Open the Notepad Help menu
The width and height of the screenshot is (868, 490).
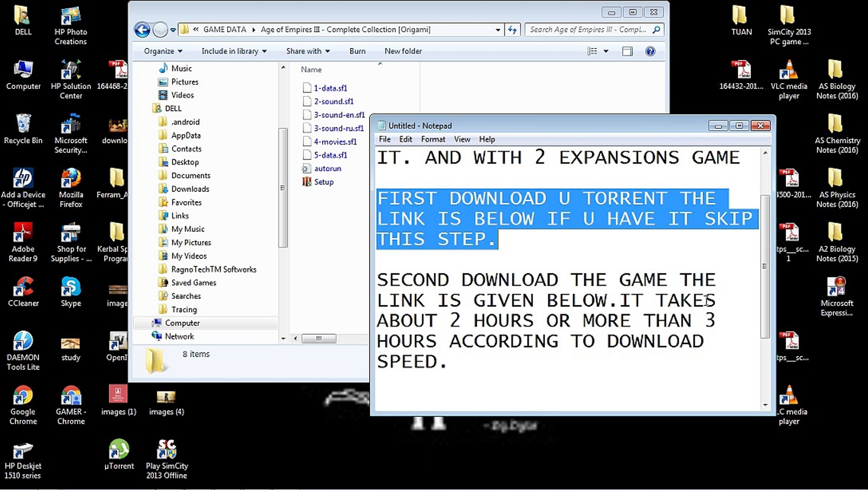pyautogui.click(x=487, y=139)
